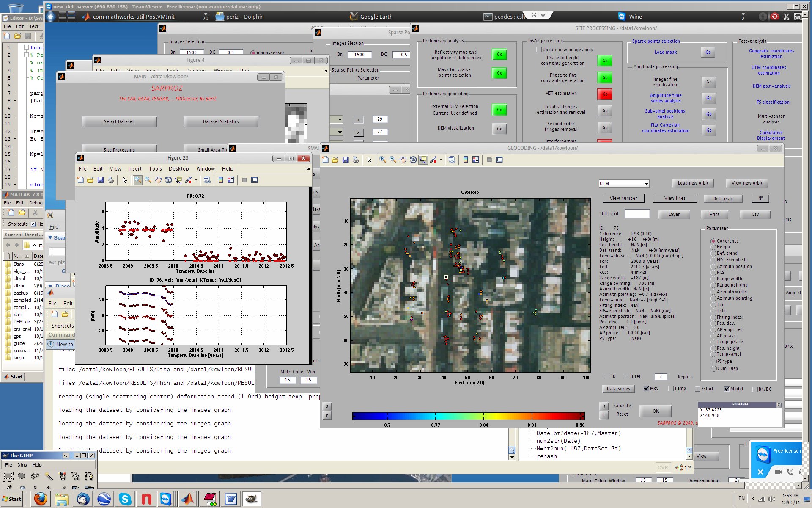Open the MATLAB taskbar icon
Image resolution: width=812 pixels, height=508 pixels.
188,499
